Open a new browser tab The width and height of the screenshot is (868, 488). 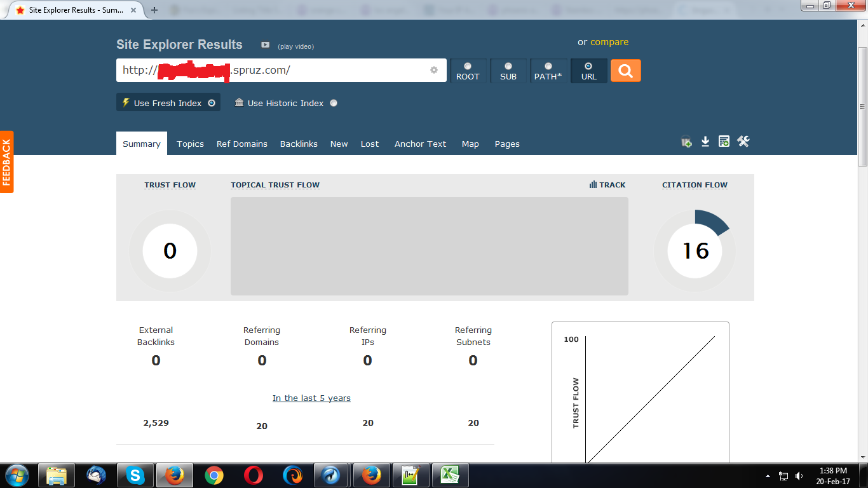tap(154, 10)
